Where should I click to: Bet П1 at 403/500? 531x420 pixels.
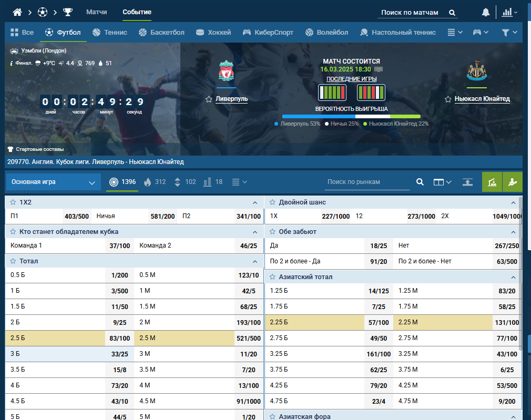77,216
